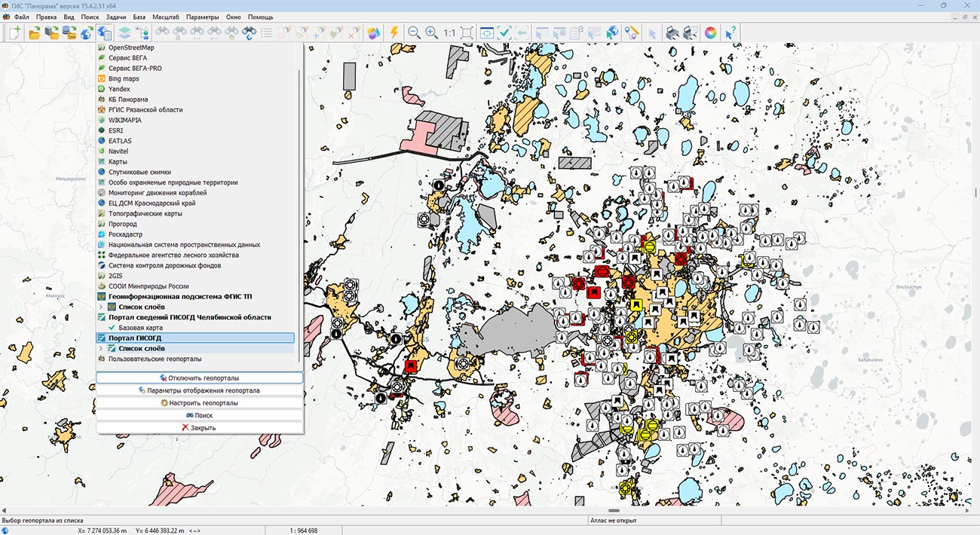
Task: Open the Параметры menu
Action: 202,17
